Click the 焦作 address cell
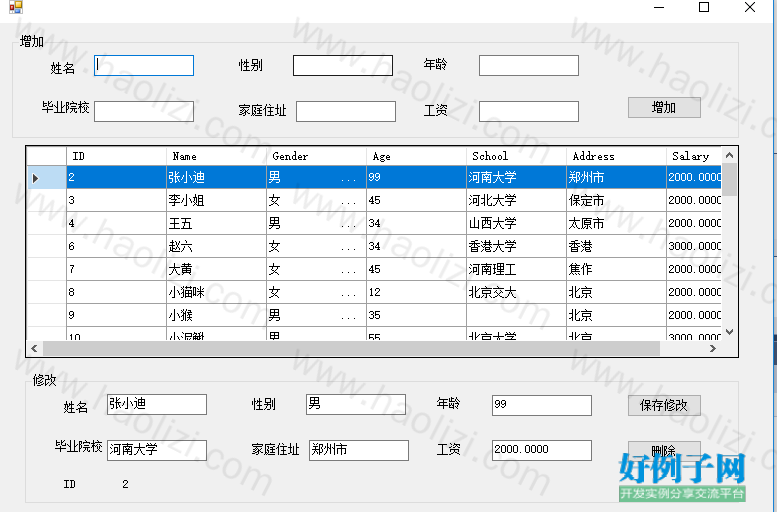 (x=616, y=269)
